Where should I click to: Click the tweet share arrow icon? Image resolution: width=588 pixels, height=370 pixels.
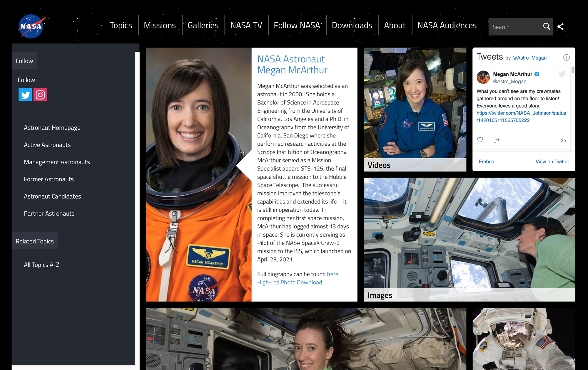tap(496, 140)
